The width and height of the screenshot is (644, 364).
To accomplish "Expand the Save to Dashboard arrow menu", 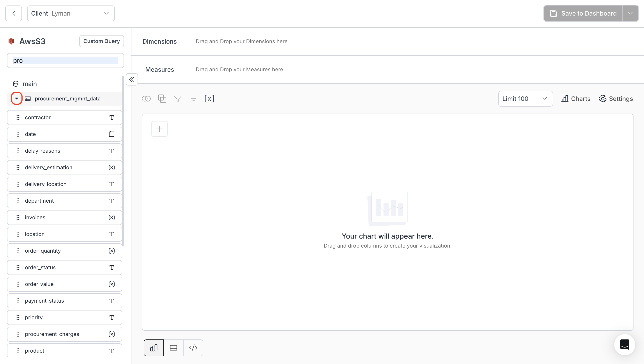I will 630,13.
